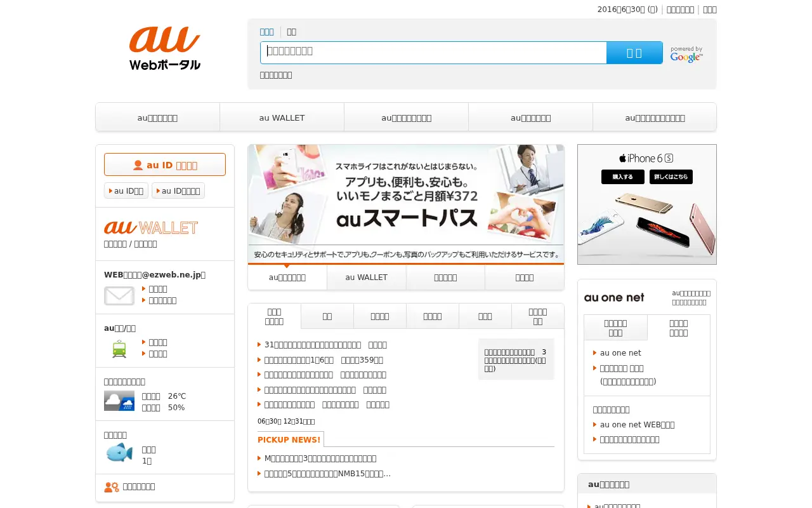Screen dimensions: 812x508
Task: Select the green train icon
Action: point(119,349)
